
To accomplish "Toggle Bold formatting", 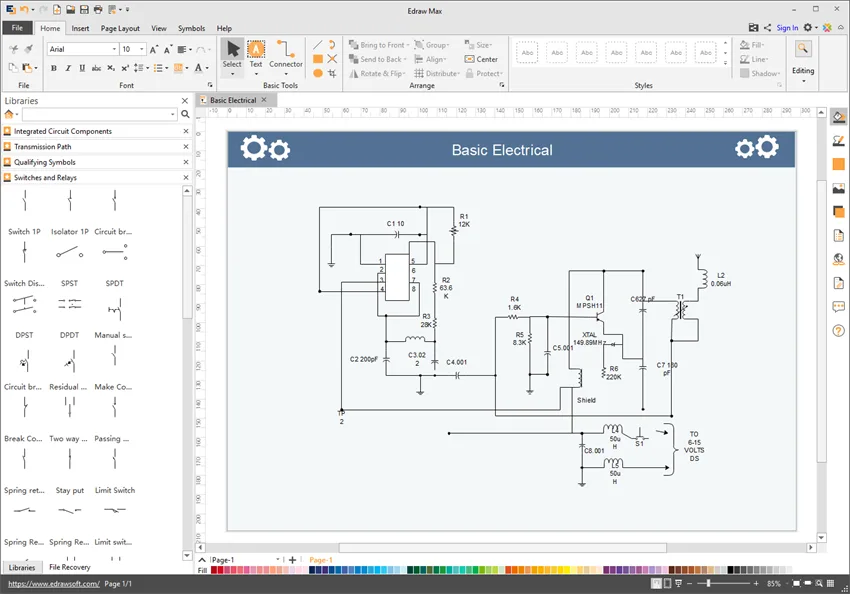I will (x=54, y=68).
